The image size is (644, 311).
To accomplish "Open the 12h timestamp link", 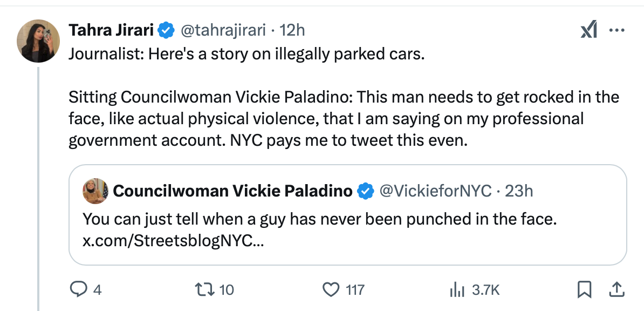I will coord(293,31).
